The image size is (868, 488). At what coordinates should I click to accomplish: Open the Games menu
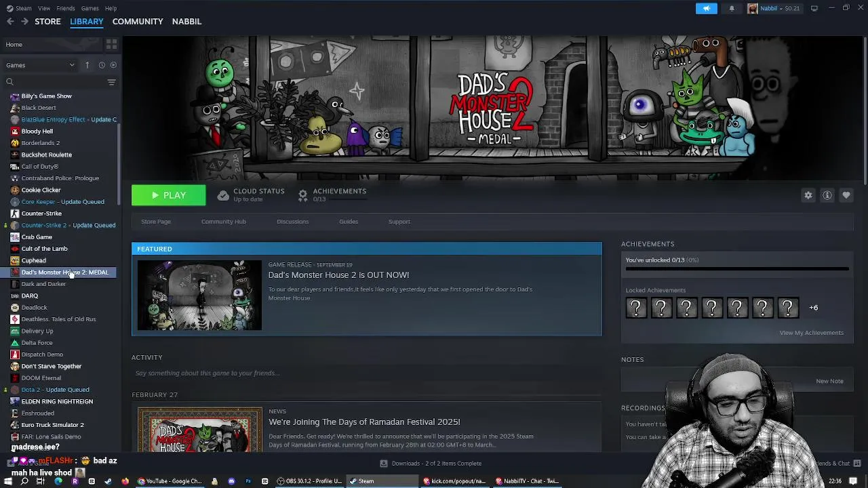tap(90, 8)
